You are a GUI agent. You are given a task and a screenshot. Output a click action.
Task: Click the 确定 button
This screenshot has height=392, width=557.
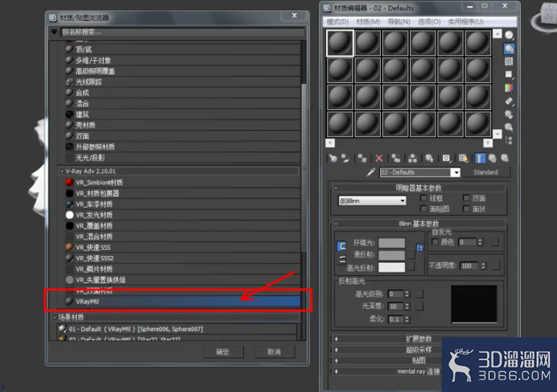pyautogui.click(x=223, y=352)
